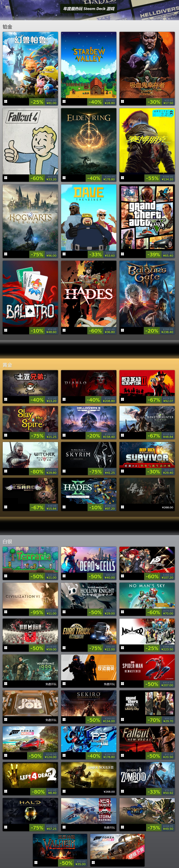Screen dimensions: 179x868
Task: Click the ¥268.00 price on Dark Souls III
Action: pyautogui.click(x=109, y=791)
